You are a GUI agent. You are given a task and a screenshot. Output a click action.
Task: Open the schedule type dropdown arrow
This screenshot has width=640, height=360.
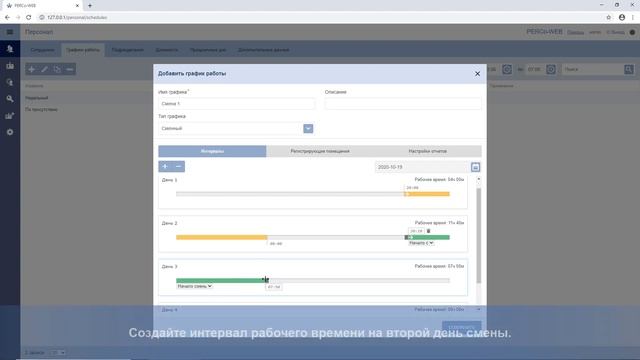pyautogui.click(x=308, y=129)
